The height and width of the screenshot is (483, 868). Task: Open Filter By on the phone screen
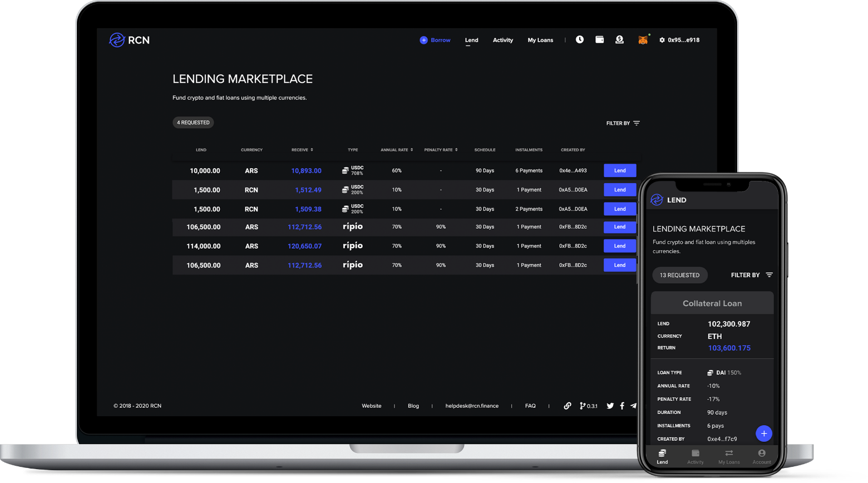[751, 275]
